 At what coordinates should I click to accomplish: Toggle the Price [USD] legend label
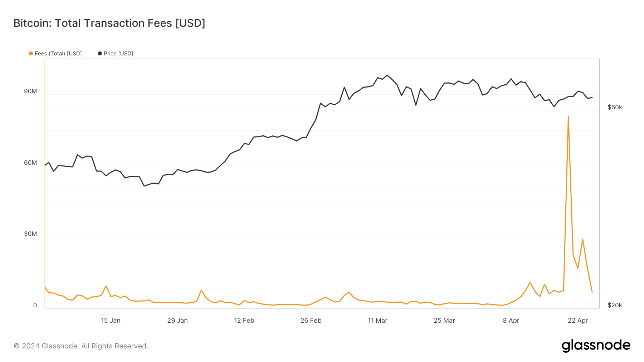point(118,54)
